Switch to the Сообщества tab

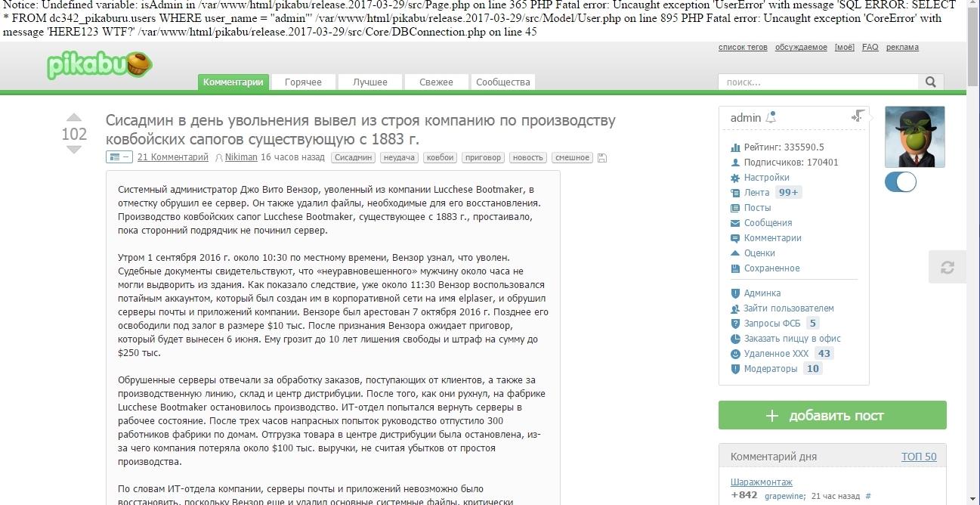[502, 82]
